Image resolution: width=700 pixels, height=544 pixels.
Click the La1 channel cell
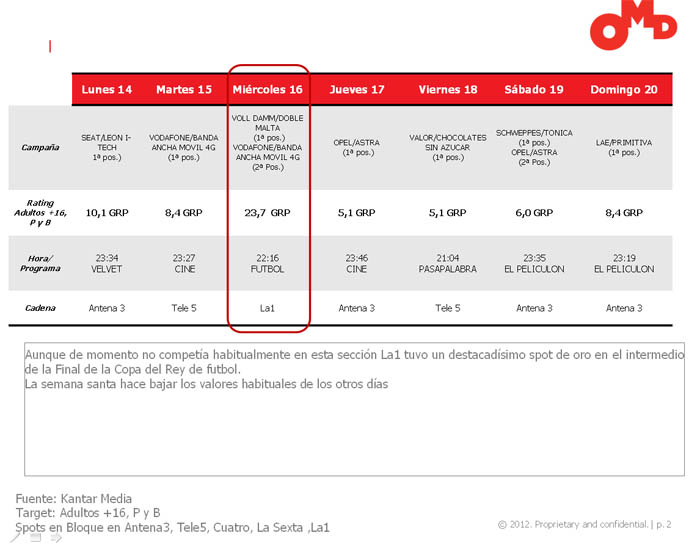tap(267, 308)
